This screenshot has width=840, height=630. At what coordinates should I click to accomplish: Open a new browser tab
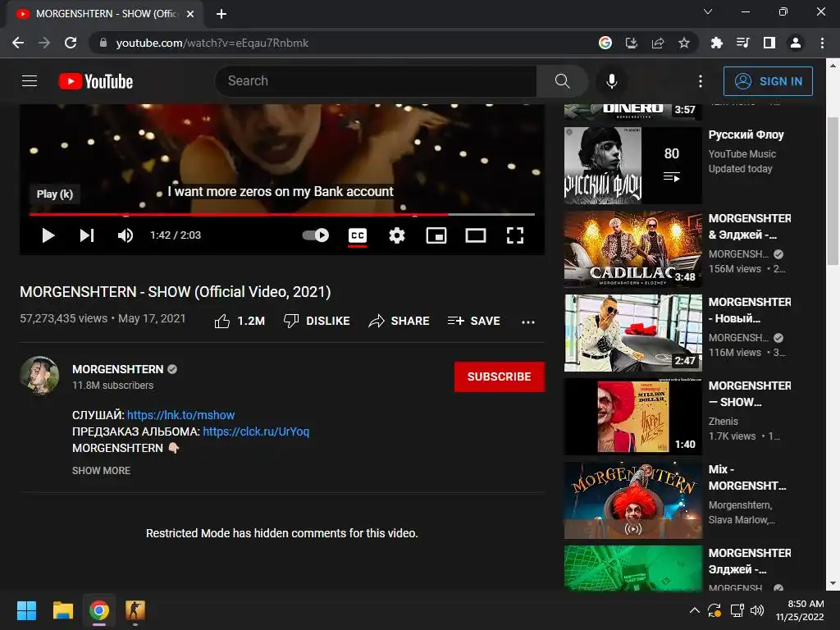click(x=221, y=14)
